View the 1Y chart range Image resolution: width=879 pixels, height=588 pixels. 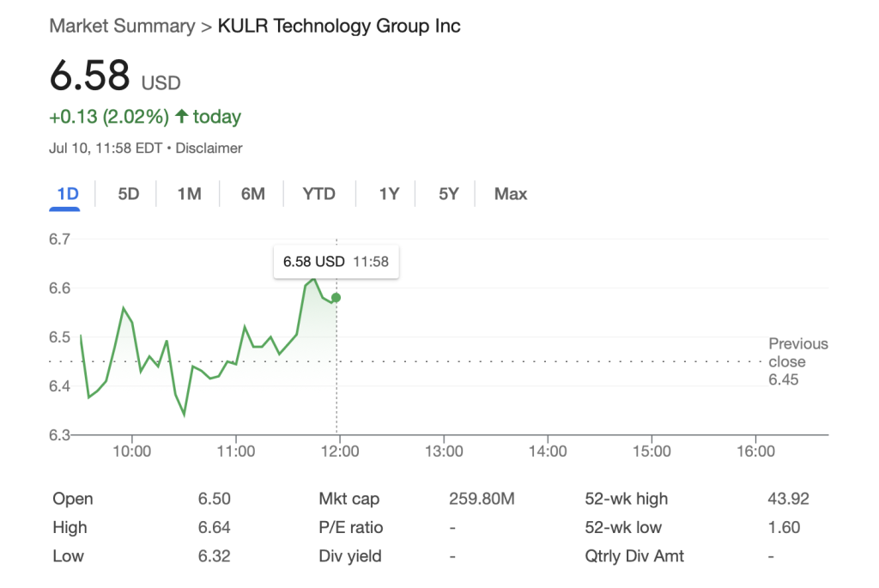(x=389, y=194)
